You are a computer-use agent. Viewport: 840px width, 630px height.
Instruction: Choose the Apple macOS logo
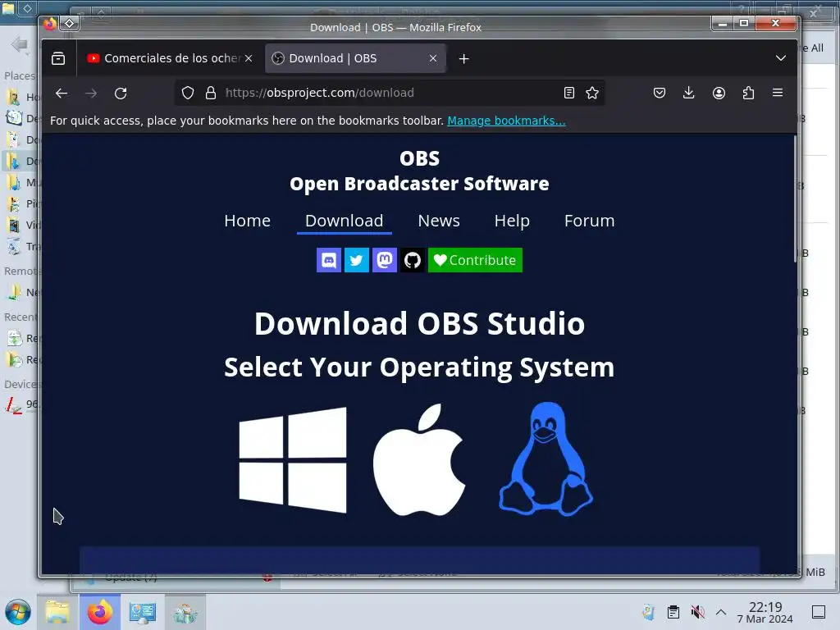coord(419,459)
